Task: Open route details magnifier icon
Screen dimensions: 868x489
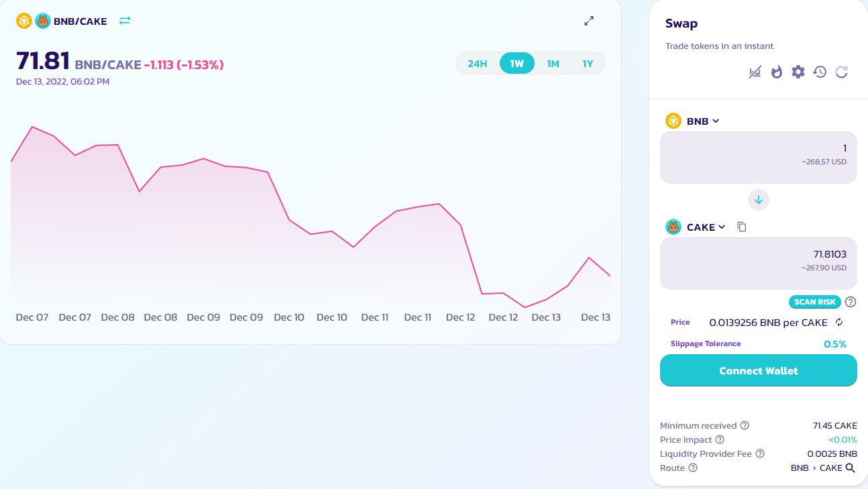Action: click(851, 468)
